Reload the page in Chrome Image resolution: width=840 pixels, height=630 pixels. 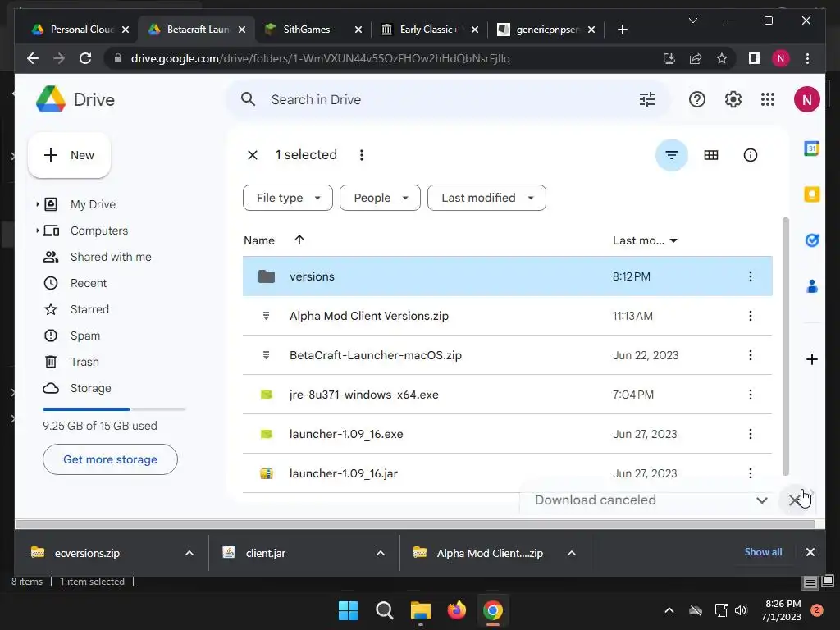click(85, 58)
